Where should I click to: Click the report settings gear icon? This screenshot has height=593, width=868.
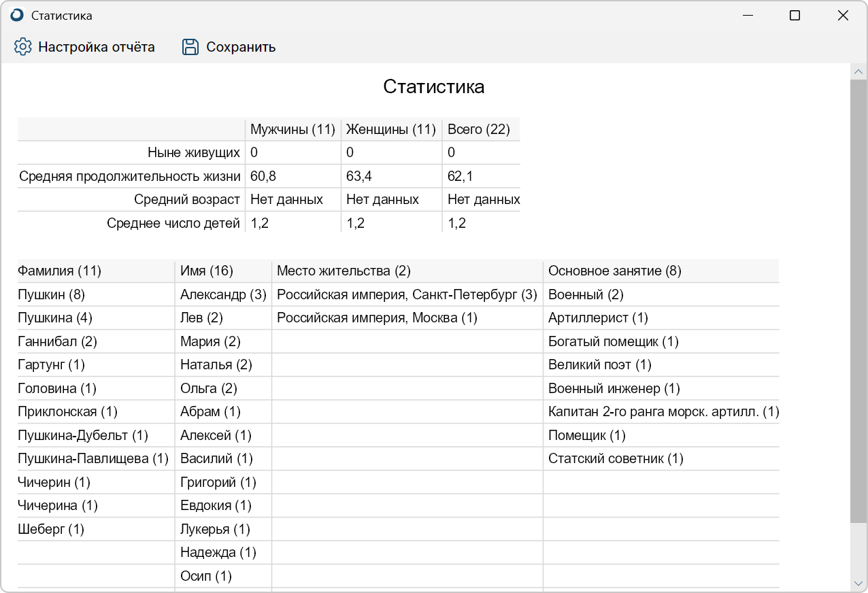click(23, 47)
